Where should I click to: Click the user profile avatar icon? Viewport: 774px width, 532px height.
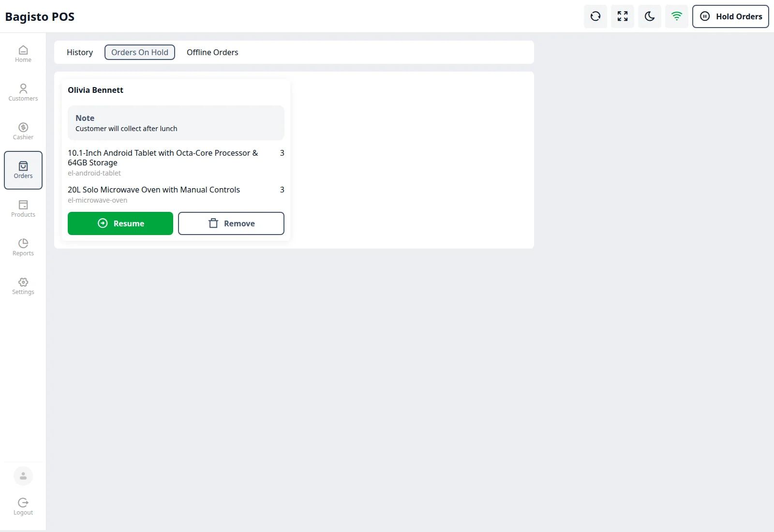pyautogui.click(x=23, y=476)
